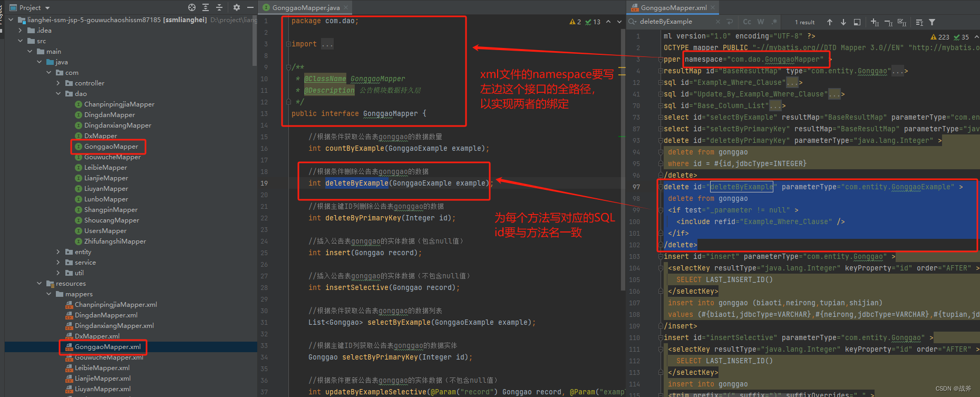Image resolution: width=980 pixels, height=397 pixels.
Task: Switch to GonggaoMapper.java tab
Action: click(x=306, y=8)
